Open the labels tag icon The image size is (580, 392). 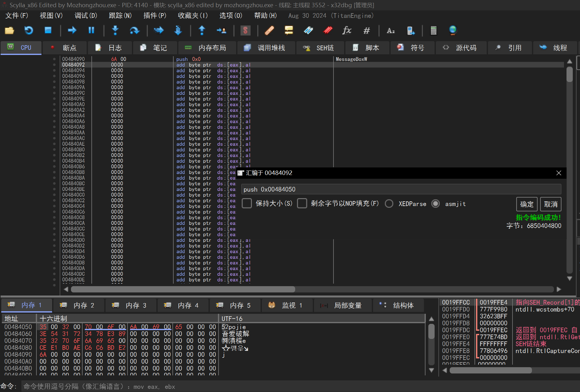(308, 30)
